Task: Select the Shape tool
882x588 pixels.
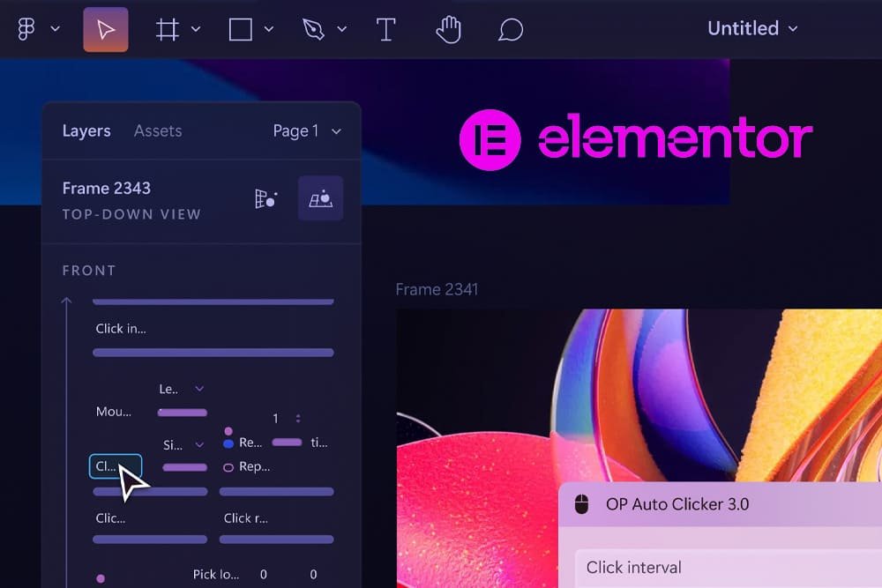Action: tap(238, 28)
